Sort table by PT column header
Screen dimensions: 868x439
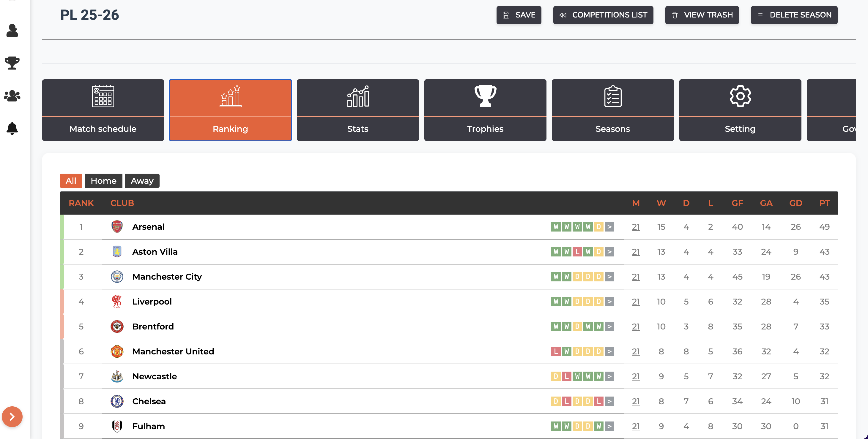pyautogui.click(x=824, y=203)
